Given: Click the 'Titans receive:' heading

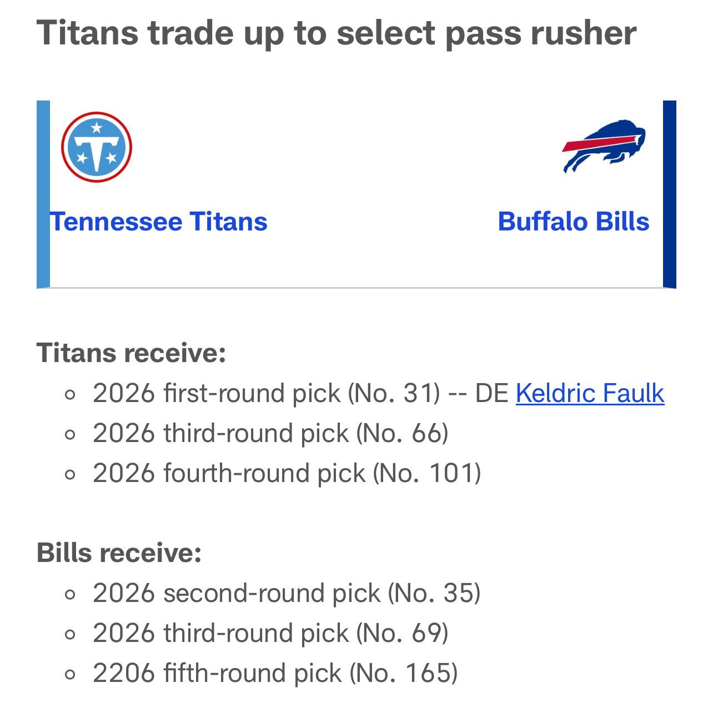Looking at the screenshot, I should [132, 353].
